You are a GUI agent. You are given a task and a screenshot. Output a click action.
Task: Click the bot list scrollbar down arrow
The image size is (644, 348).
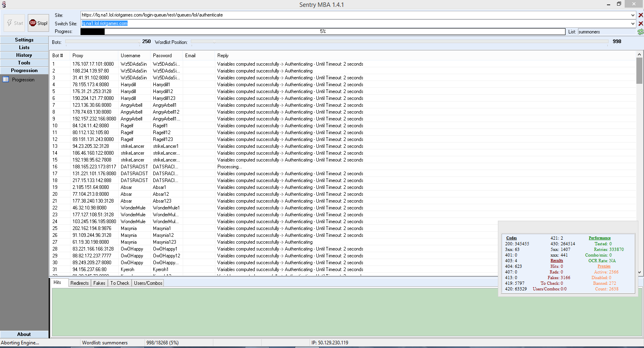pyautogui.click(x=639, y=272)
